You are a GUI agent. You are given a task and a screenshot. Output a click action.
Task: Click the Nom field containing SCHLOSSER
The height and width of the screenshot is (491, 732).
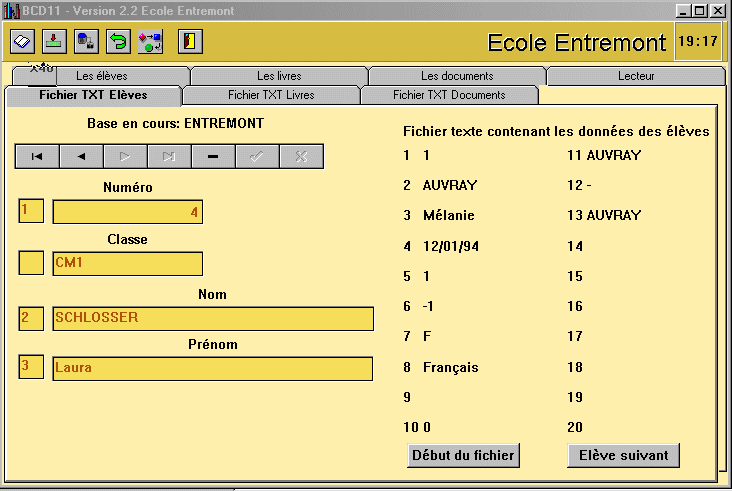point(213,318)
